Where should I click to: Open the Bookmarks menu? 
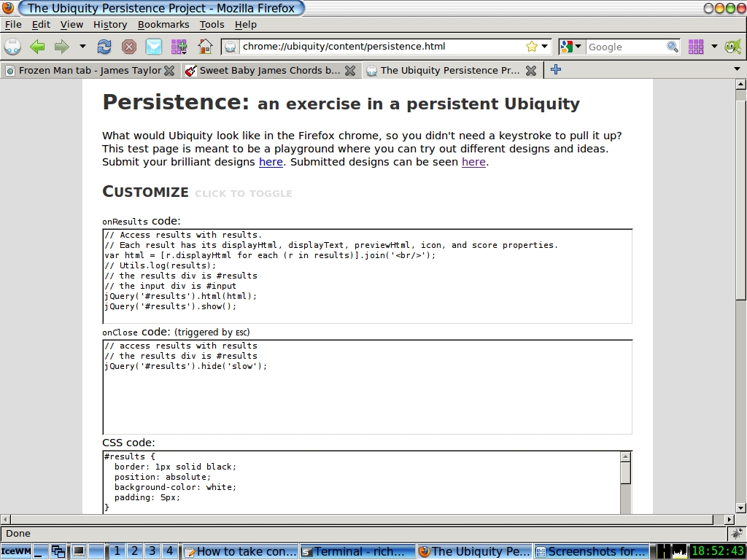click(x=163, y=25)
